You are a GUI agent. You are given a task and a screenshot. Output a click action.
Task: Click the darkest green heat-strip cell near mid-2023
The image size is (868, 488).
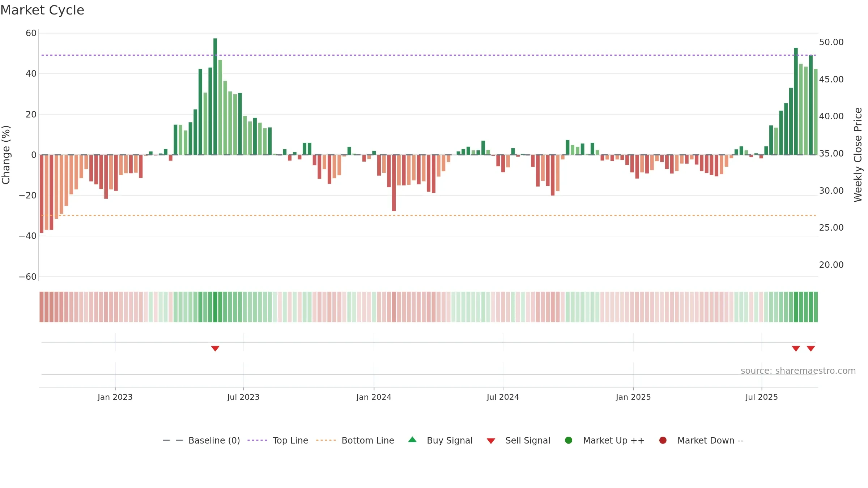click(215, 307)
